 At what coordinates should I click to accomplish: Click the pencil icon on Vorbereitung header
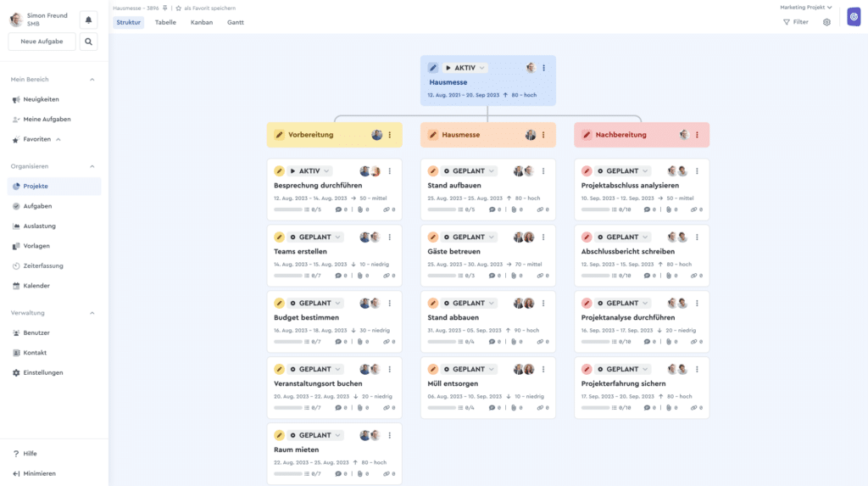click(x=279, y=135)
